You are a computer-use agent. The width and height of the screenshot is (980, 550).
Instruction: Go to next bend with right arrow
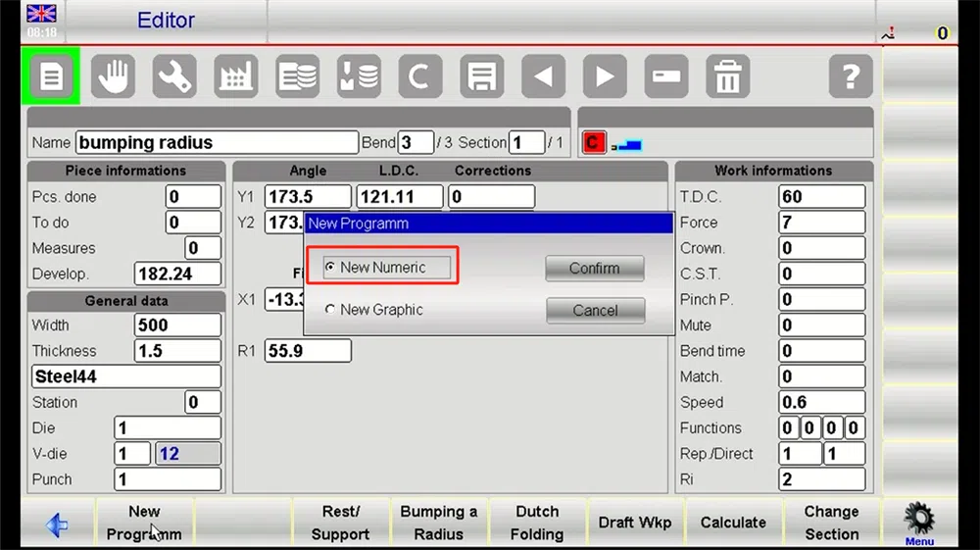(605, 76)
